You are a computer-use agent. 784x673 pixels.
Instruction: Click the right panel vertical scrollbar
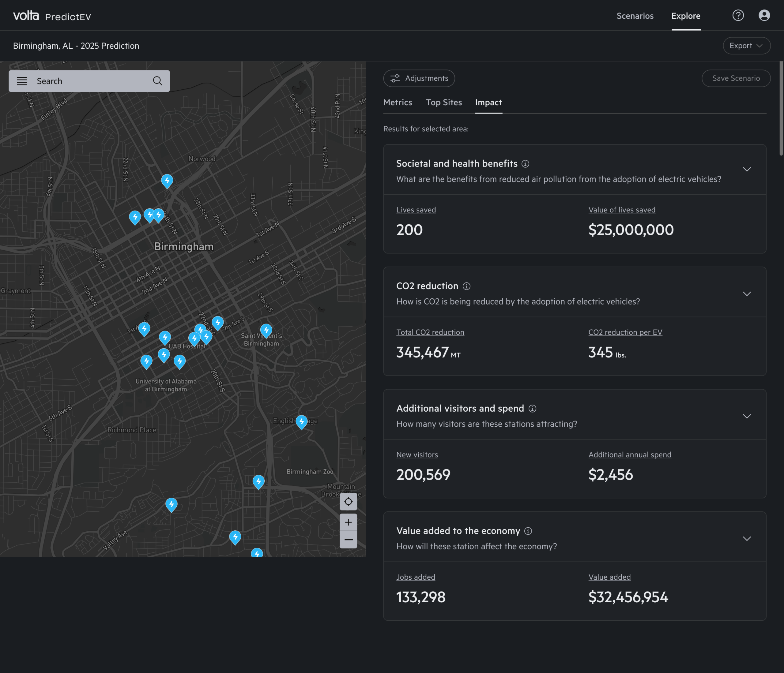[781, 108]
